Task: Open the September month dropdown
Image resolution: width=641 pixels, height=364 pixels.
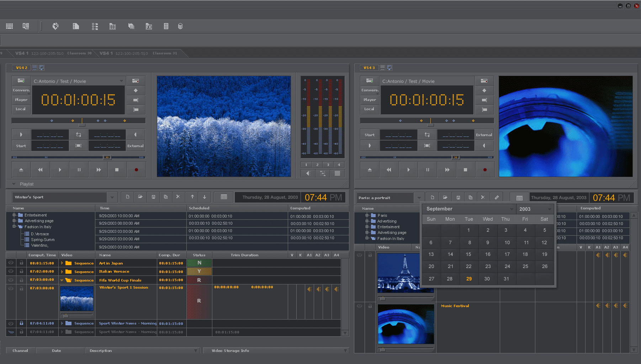Action: coord(512,209)
